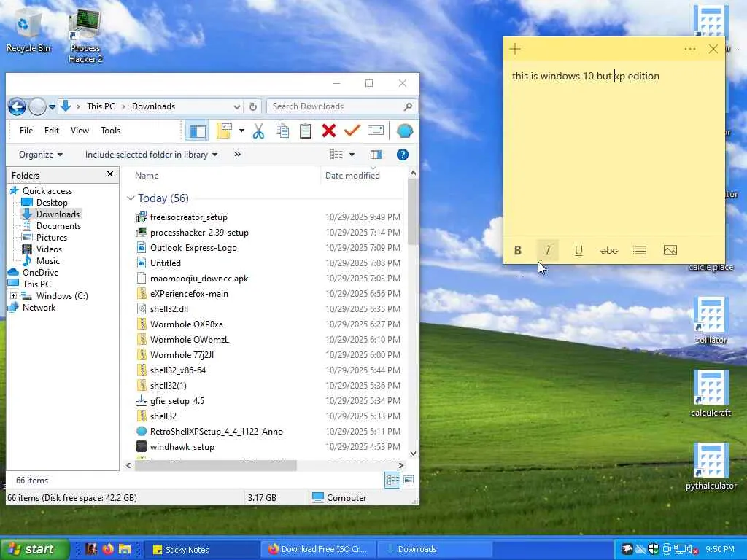Click the Search Downloads field
Screen dimensions: 747x560
tap(342, 106)
